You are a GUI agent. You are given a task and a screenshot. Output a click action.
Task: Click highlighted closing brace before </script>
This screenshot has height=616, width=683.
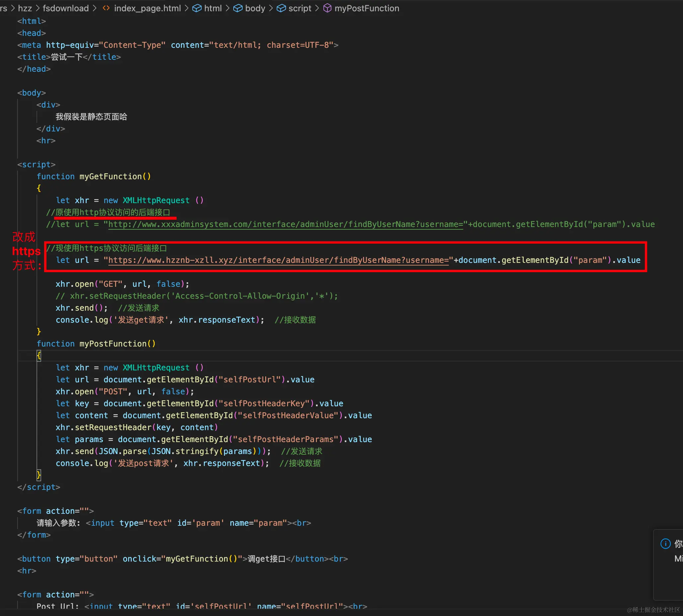pyautogui.click(x=39, y=475)
